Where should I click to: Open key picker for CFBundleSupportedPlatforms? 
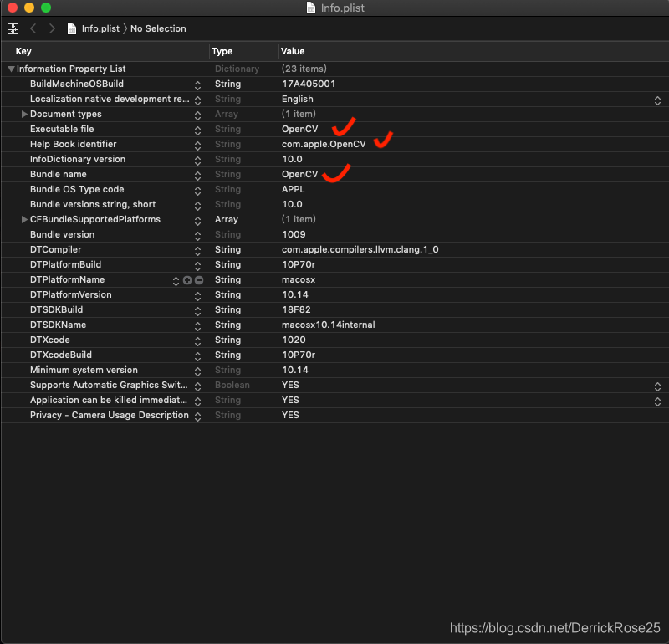pos(197,221)
